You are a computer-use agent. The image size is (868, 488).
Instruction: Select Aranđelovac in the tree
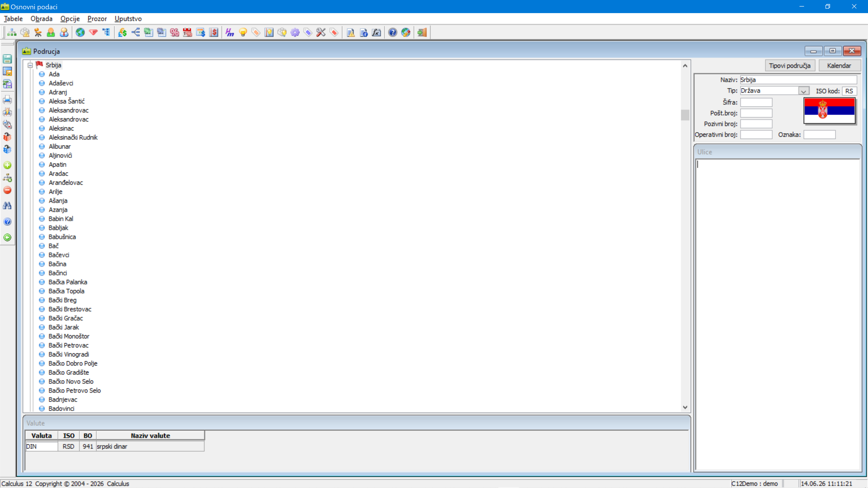point(66,183)
